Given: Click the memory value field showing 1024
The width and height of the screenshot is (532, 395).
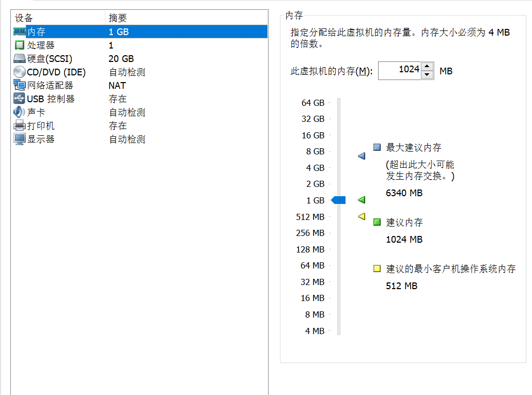Looking at the screenshot, I should point(400,71).
